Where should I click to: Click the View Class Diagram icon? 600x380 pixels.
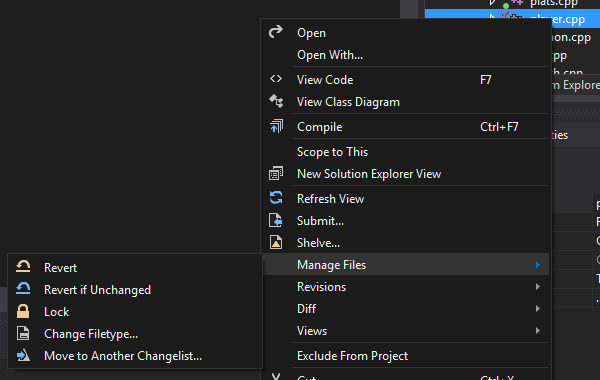276,101
